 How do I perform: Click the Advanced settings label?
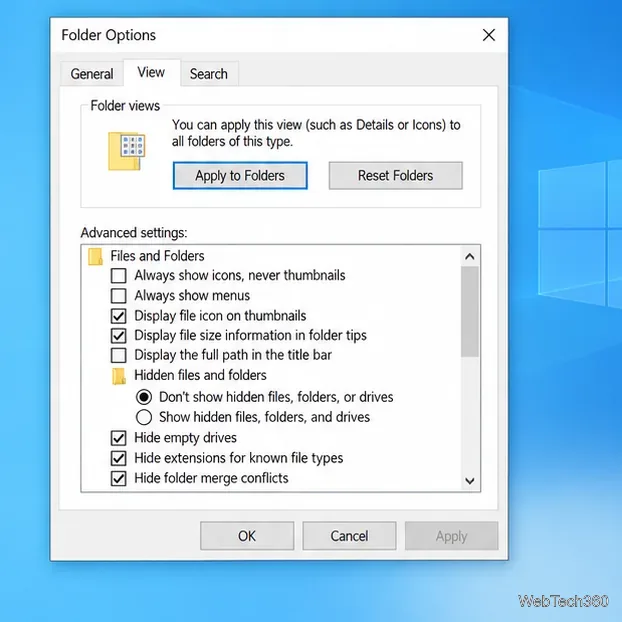pyautogui.click(x=134, y=232)
